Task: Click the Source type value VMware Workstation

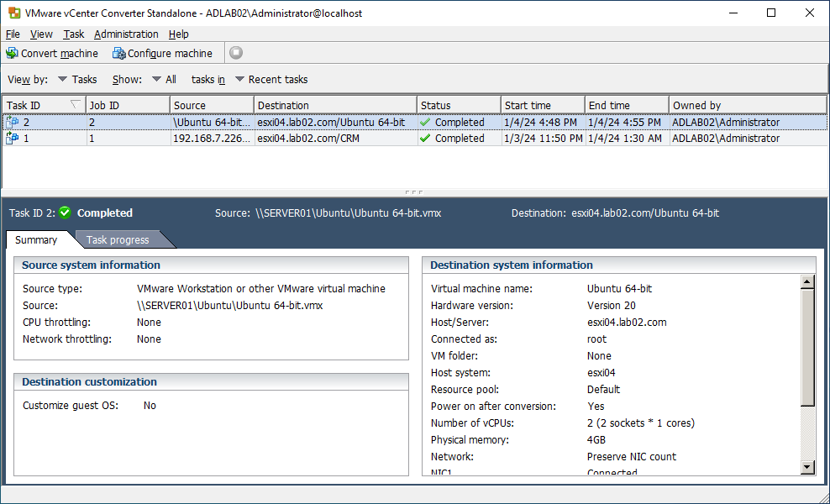Action: point(261,288)
